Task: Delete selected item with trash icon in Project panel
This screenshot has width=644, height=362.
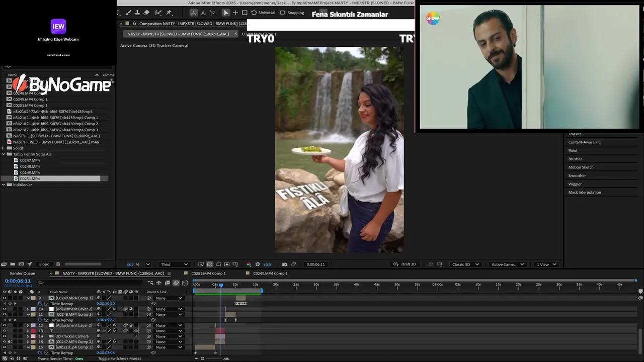Action: [58, 264]
